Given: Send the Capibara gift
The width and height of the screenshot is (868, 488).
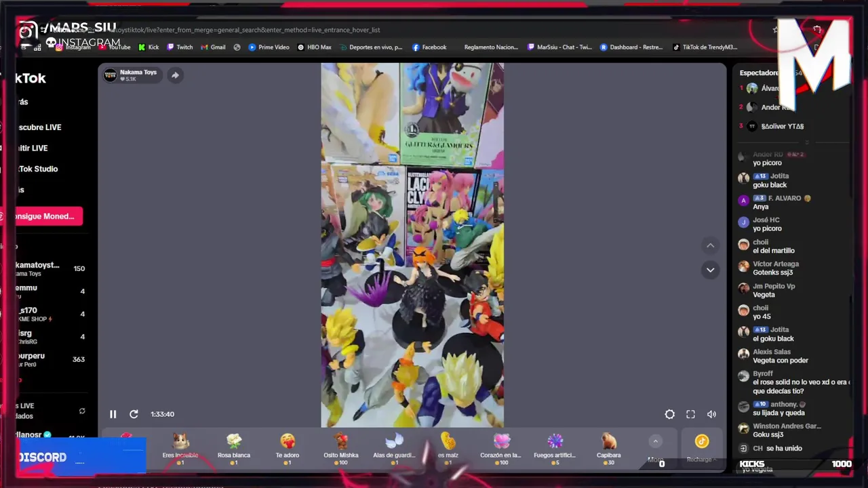Looking at the screenshot, I should click(x=608, y=449).
